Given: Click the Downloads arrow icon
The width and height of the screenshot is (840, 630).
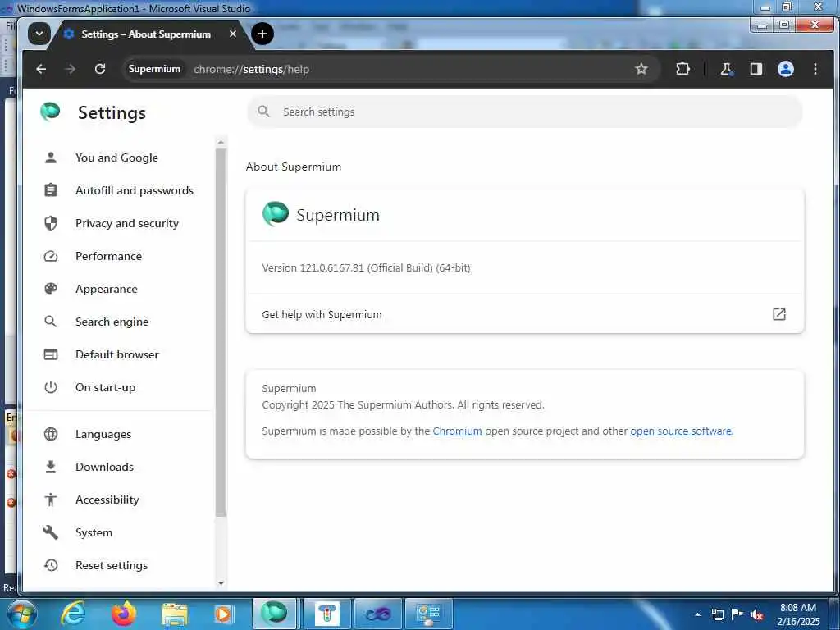Looking at the screenshot, I should point(51,467).
